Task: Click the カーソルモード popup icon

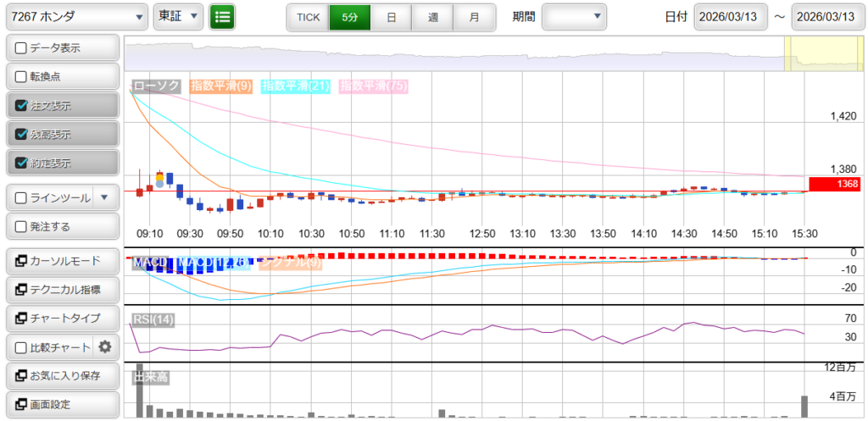Action: [20, 260]
